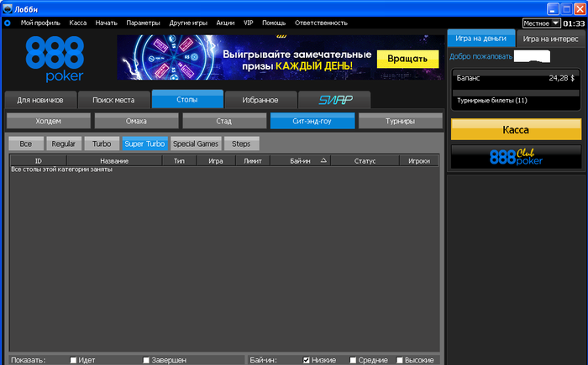The height and width of the screenshot is (365, 588).
Task: Select the Омаха game type
Action: [x=136, y=121]
